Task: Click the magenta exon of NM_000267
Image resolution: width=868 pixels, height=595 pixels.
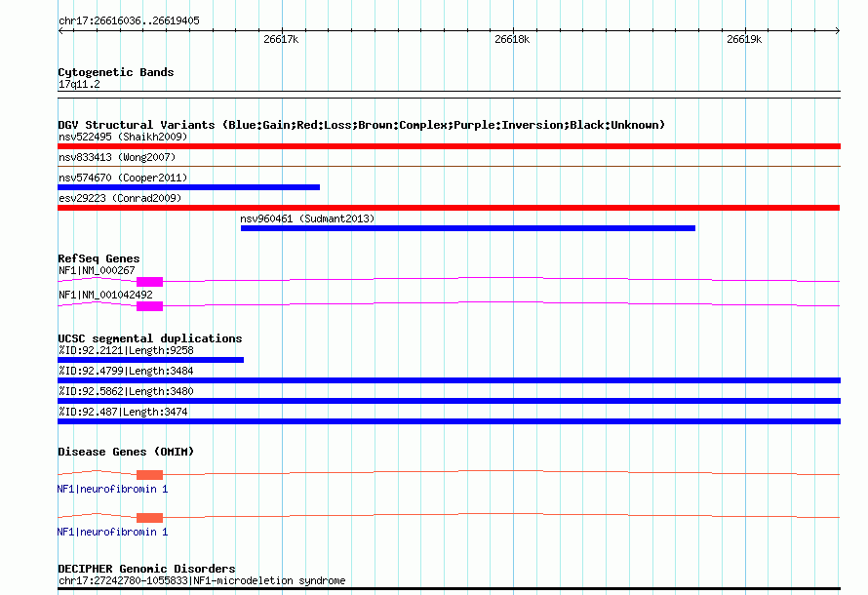Action: [149, 282]
